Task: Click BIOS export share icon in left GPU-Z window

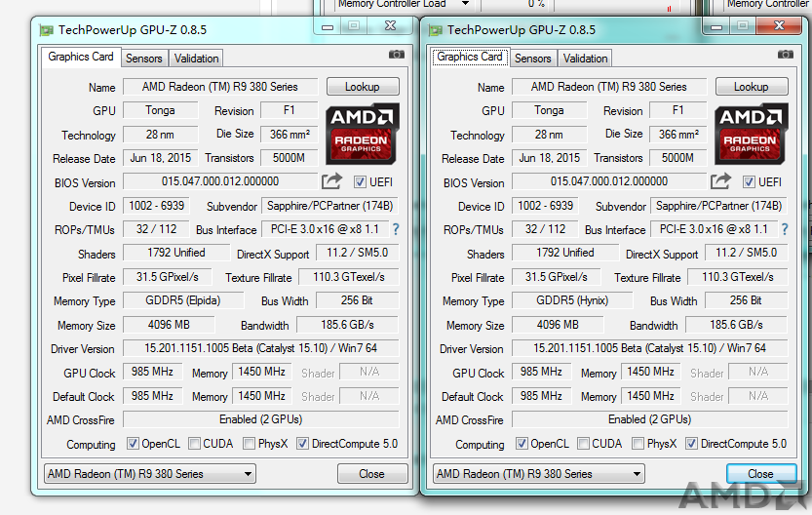Action: pyautogui.click(x=332, y=180)
